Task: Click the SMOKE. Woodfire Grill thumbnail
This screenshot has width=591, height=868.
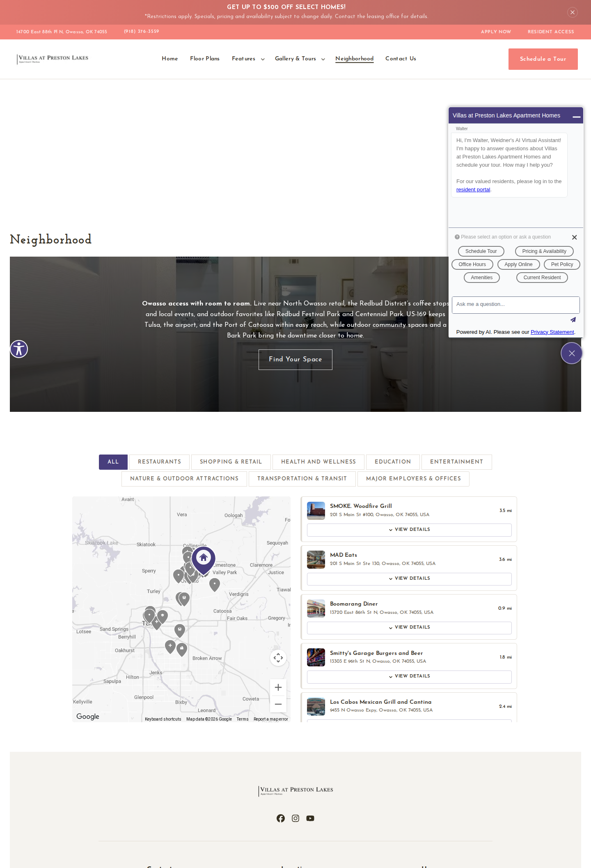Action: pyautogui.click(x=316, y=511)
